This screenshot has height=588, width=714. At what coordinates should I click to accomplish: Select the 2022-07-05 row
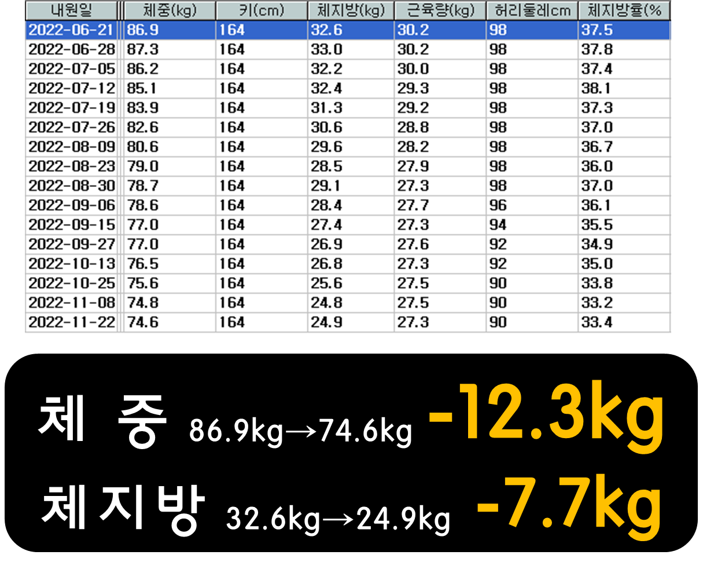72,68
